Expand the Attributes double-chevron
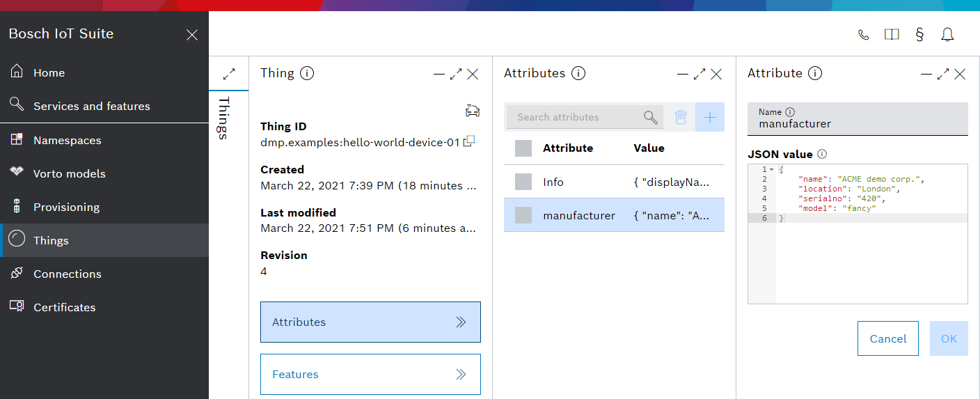Image resolution: width=980 pixels, height=399 pixels. coord(461,322)
